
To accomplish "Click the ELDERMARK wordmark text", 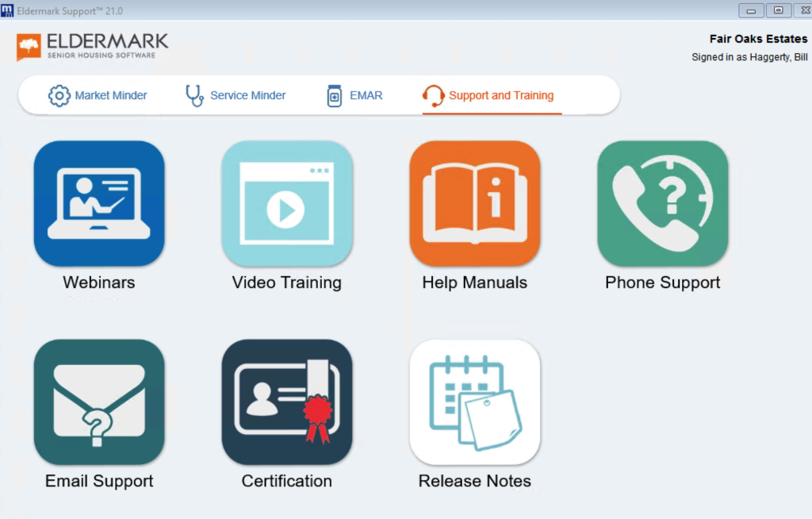I will click(108, 41).
